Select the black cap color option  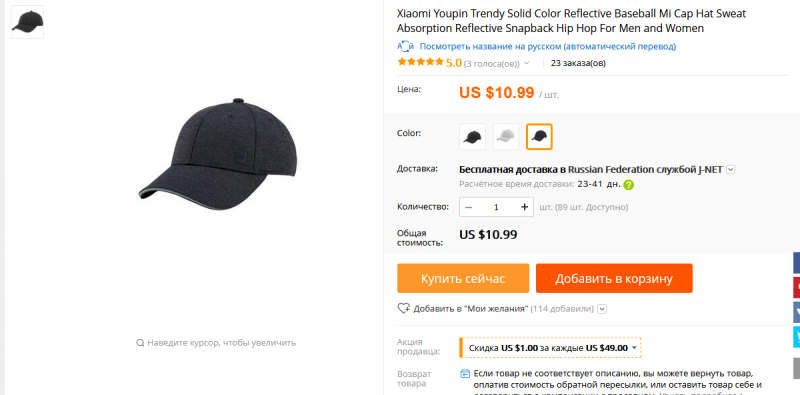472,136
